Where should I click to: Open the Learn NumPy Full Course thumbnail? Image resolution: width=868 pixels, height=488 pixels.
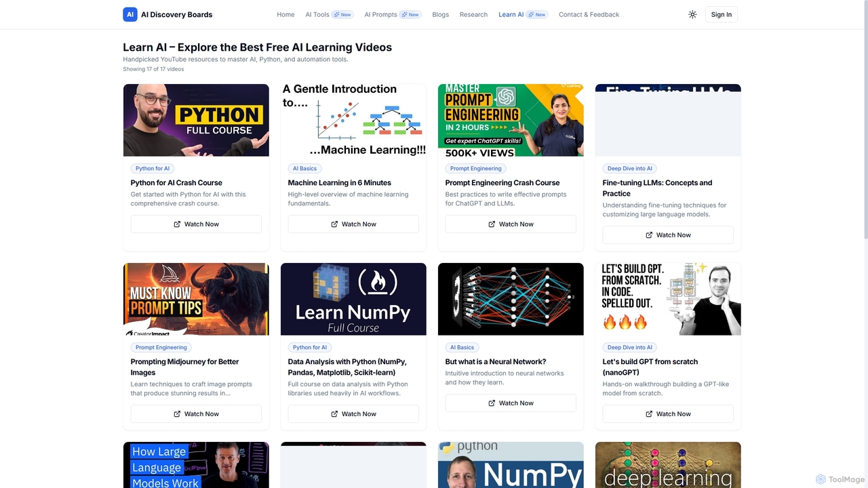[x=353, y=299]
